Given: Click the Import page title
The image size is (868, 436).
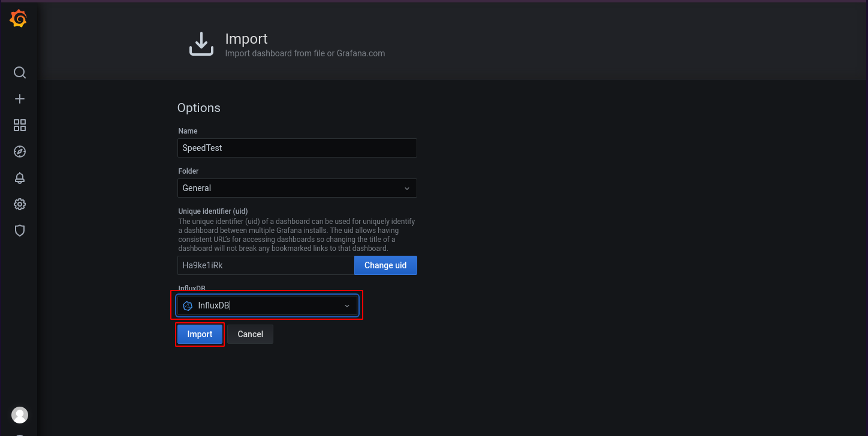Looking at the screenshot, I should click(246, 39).
